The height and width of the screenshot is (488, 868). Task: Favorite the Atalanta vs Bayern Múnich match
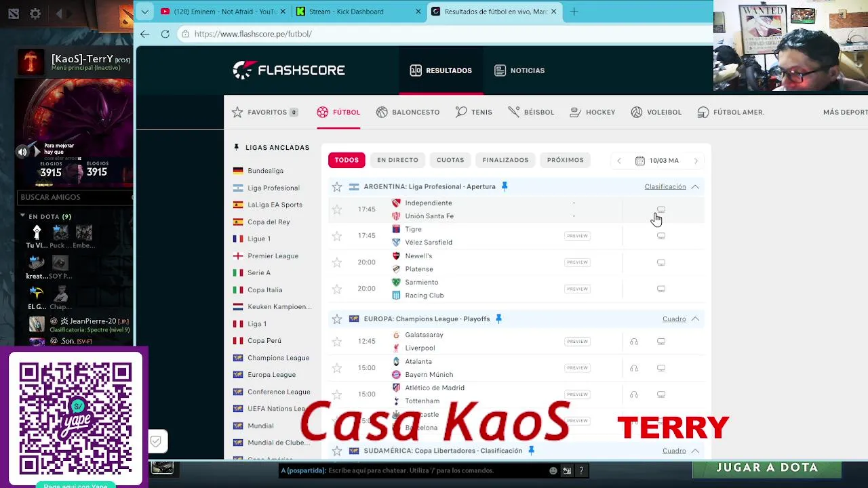[337, 368]
